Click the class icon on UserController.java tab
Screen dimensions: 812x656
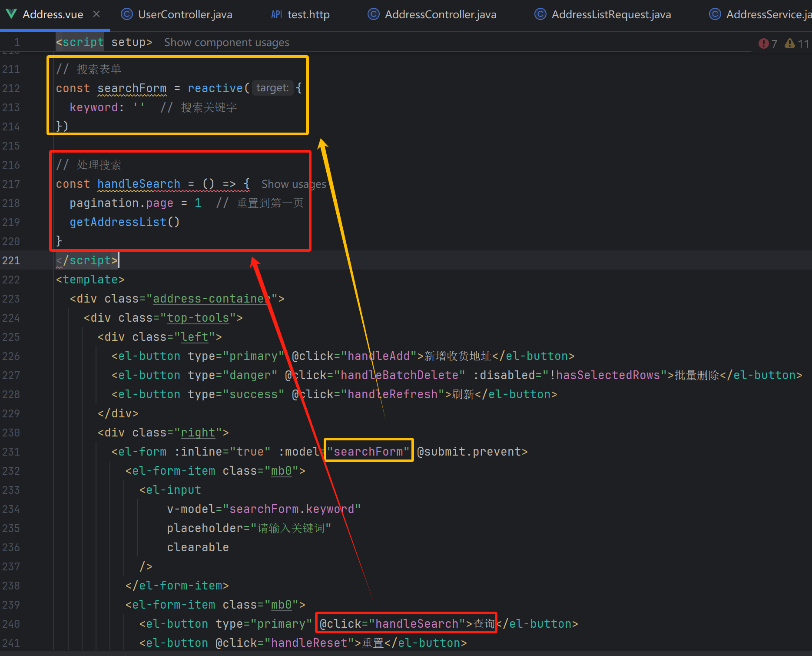pyautogui.click(x=126, y=14)
